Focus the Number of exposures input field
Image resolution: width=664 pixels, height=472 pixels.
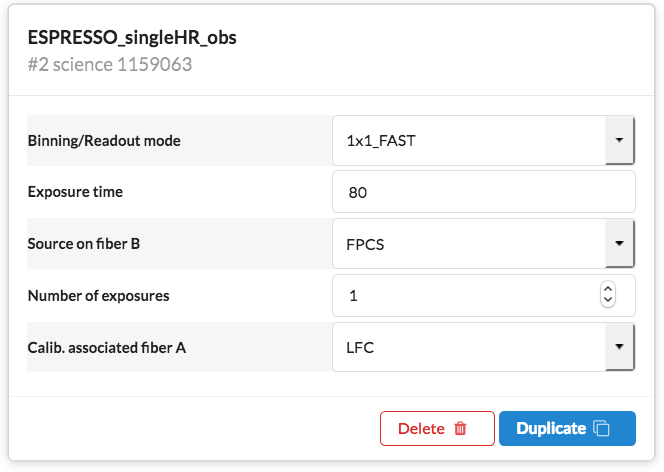point(465,295)
